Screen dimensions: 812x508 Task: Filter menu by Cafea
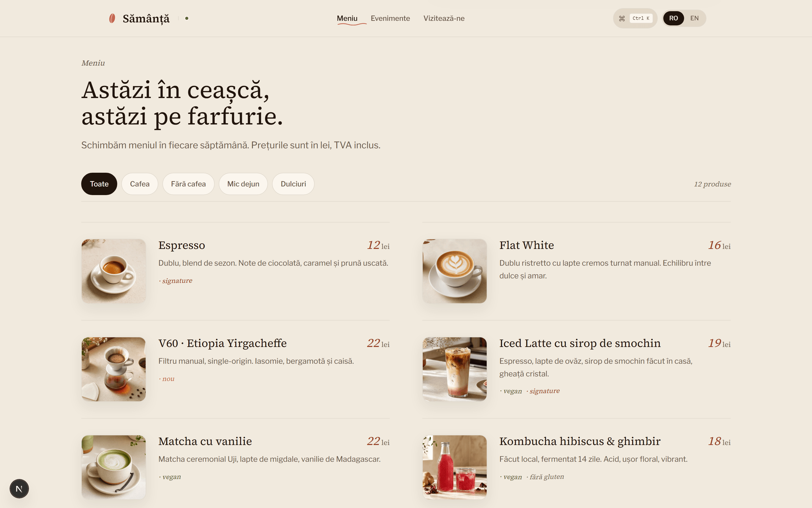click(140, 184)
